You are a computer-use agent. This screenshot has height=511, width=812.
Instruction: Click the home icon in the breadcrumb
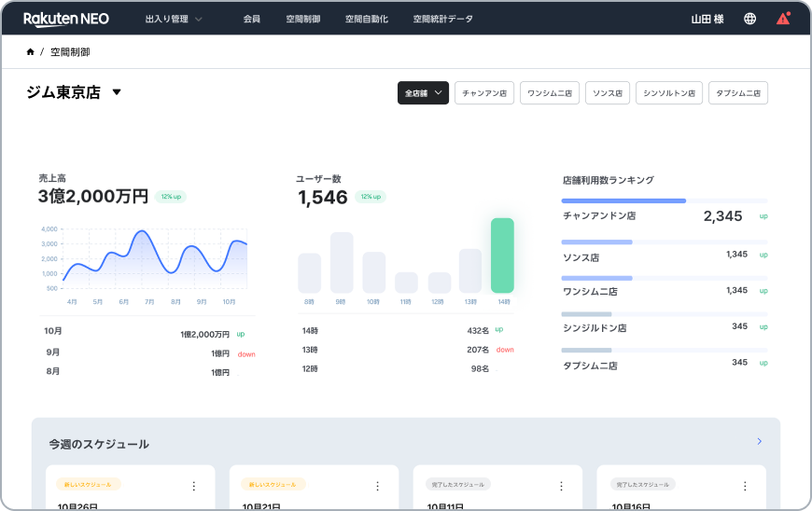tap(31, 52)
